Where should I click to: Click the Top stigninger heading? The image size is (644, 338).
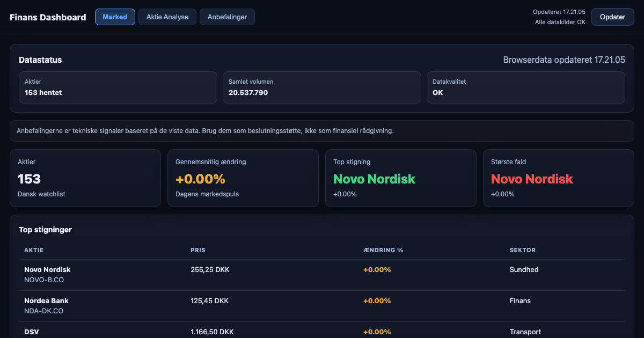click(x=45, y=230)
